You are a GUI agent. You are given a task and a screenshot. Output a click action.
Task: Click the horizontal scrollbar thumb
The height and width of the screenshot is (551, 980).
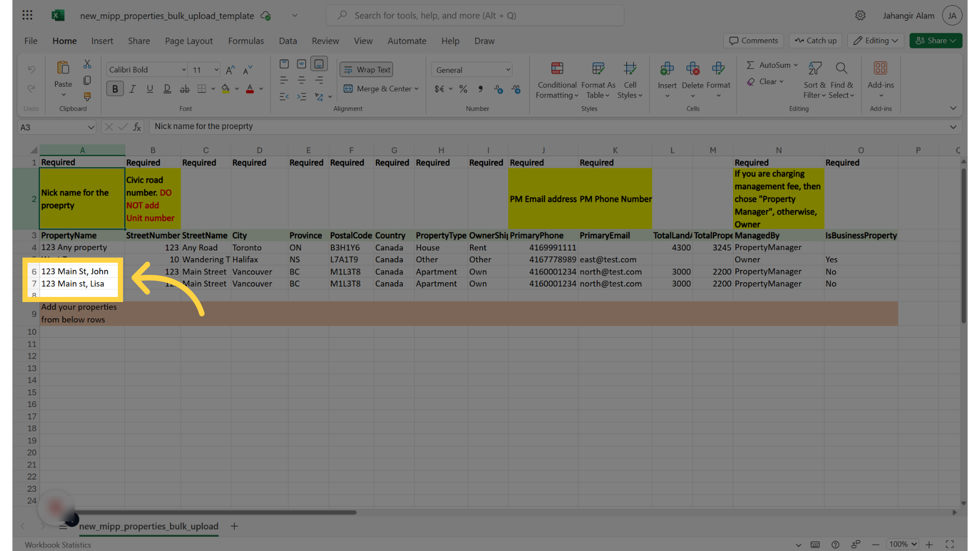coord(215,512)
